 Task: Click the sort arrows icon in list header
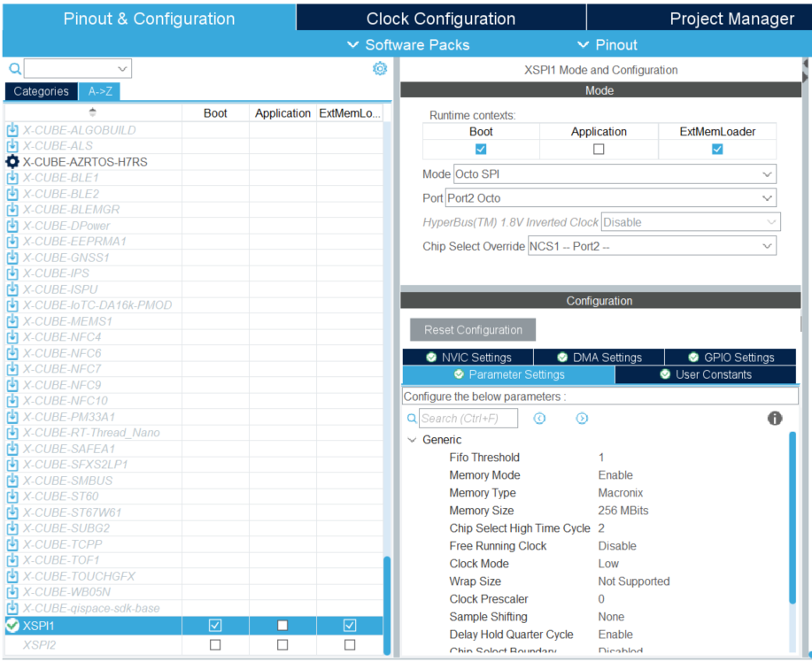click(92, 112)
